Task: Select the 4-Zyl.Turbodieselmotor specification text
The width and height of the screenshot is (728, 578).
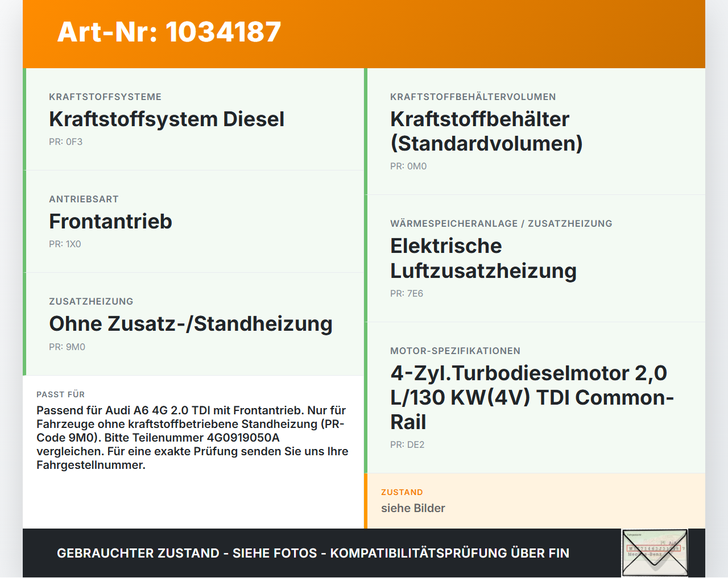Action: click(x=532, y=397)
